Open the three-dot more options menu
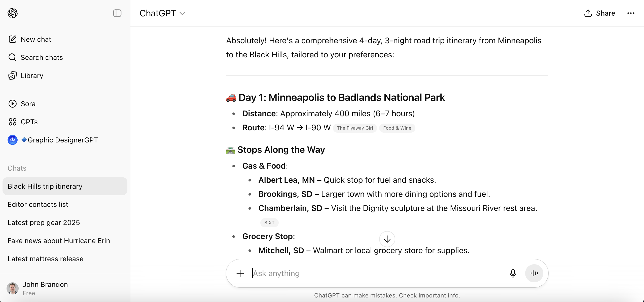 click(x=631, y=13)
